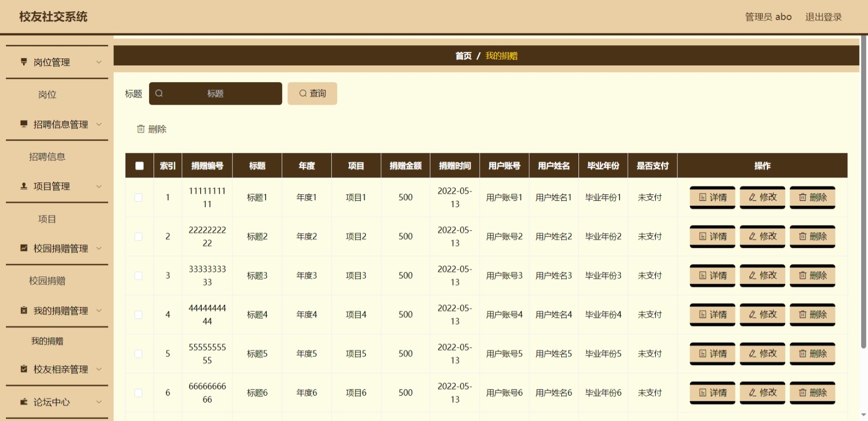The width and height of the screenshot is (868, 421).
Task: Delete row 标题2 using 删除
Action: coord(812,237)
